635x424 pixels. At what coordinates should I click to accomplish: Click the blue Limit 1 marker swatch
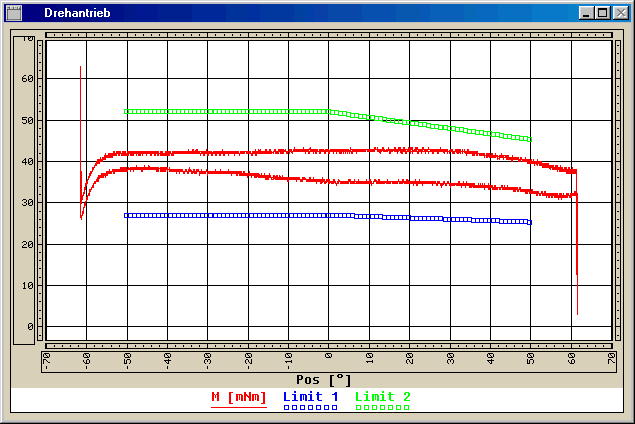tap(311, 408)
